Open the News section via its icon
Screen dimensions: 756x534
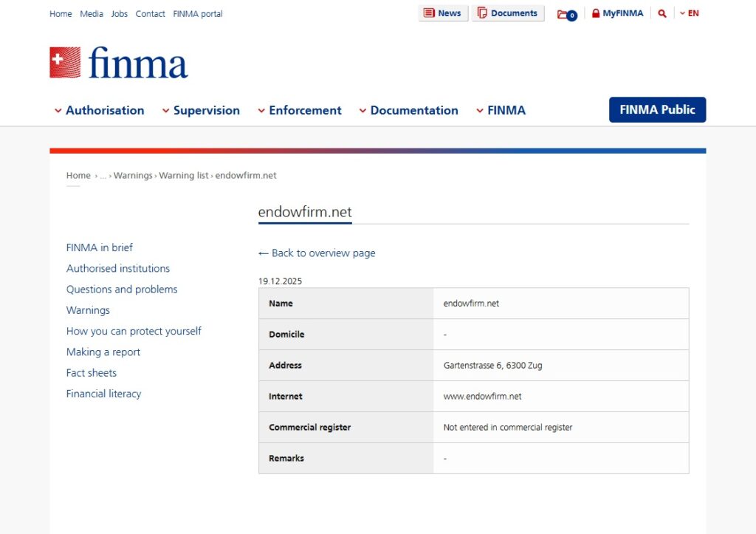pyautogui.click(x=430, y=13)
